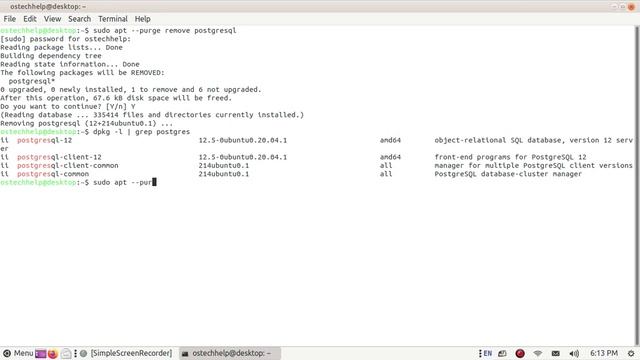This screenshot has width=640, height=360.
Task: Click 'PostgreSQL database-cluster manager' description
Action: point(508,174)
